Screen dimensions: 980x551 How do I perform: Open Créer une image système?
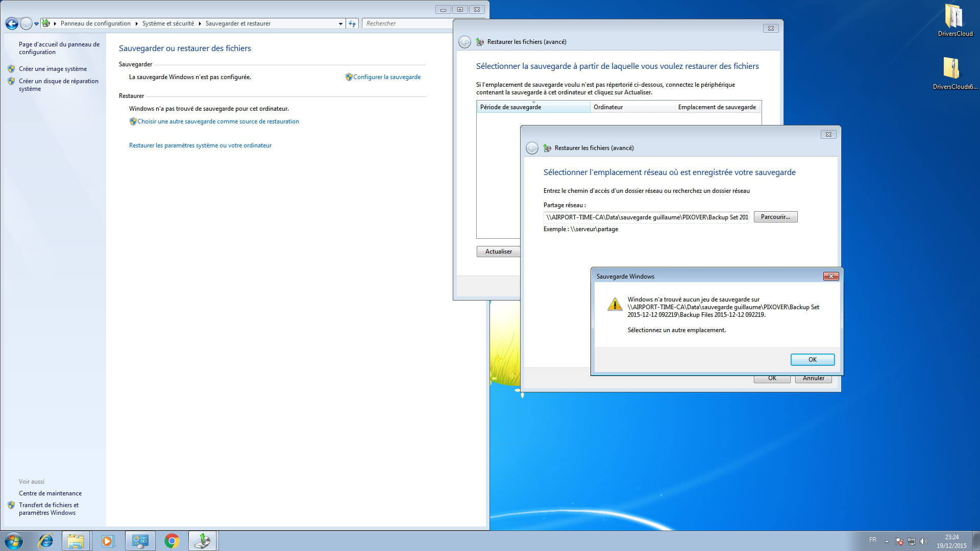click(53, 69)
